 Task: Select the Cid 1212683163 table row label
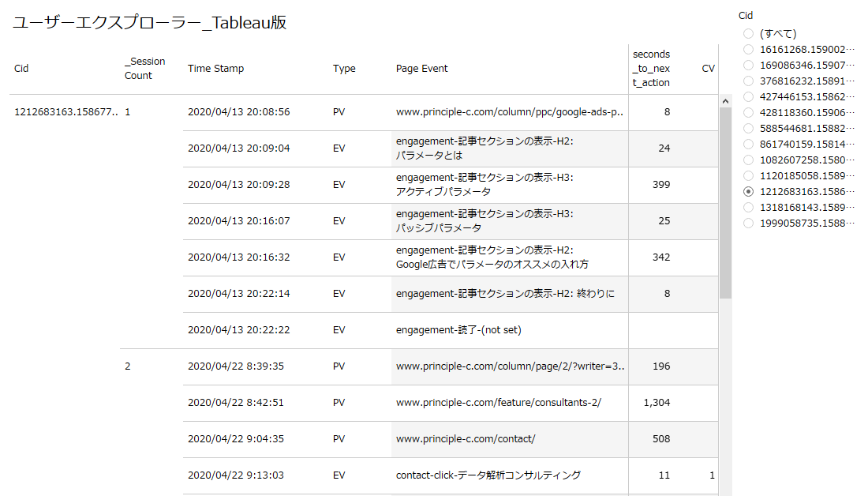click(66, 112)
